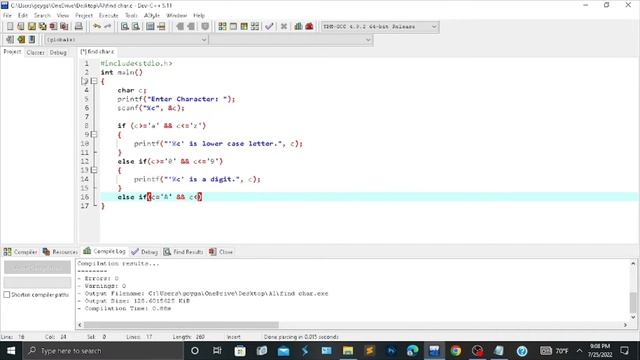Click the Profile analysis chart icon
Viewport: 640px width, 360px height.
[x=298, y=27]
